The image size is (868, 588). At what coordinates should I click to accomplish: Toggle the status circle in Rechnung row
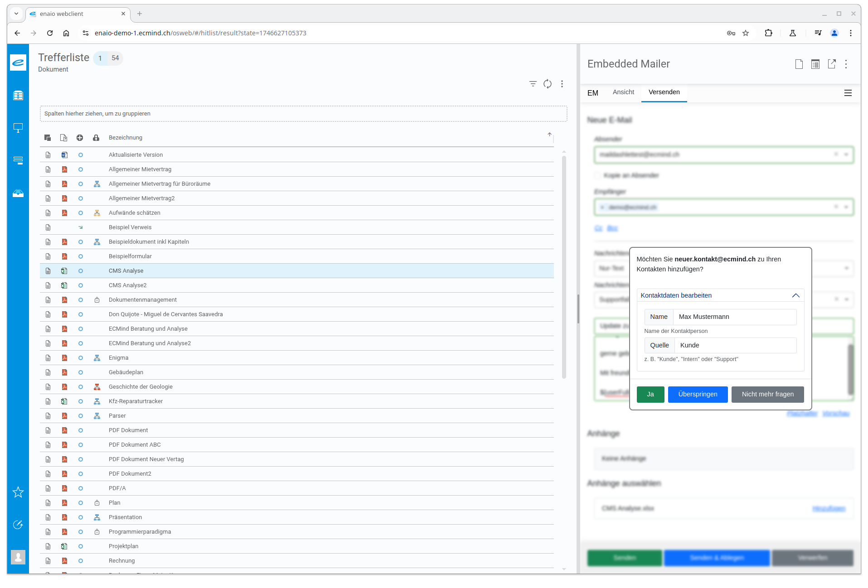[81, 561]
